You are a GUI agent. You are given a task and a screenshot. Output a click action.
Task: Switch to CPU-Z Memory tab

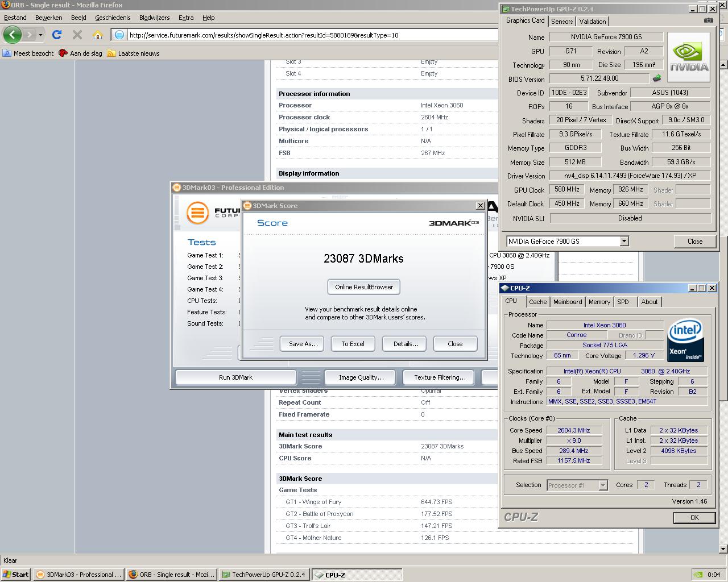tap(599, 302)
